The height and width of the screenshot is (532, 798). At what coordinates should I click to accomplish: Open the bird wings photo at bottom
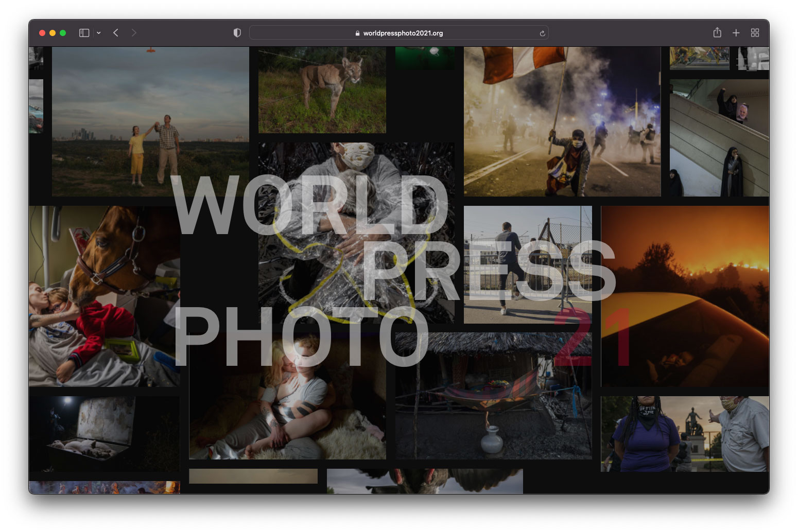coord(425,481)
